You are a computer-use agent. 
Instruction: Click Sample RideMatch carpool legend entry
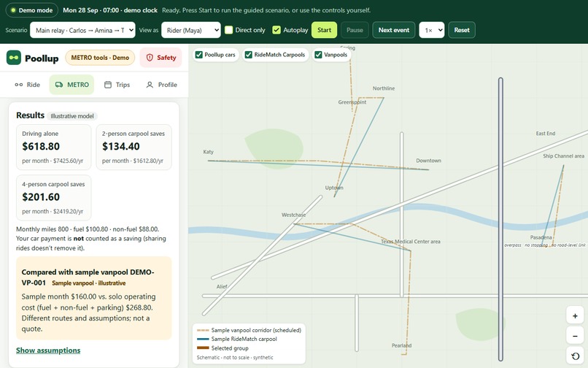point(236,339)
